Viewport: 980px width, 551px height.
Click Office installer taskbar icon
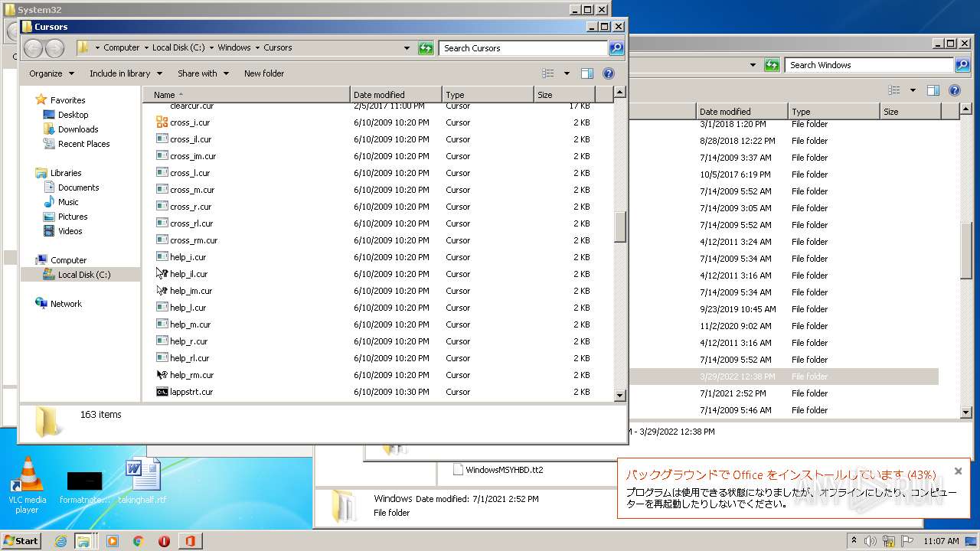[190, 541]
